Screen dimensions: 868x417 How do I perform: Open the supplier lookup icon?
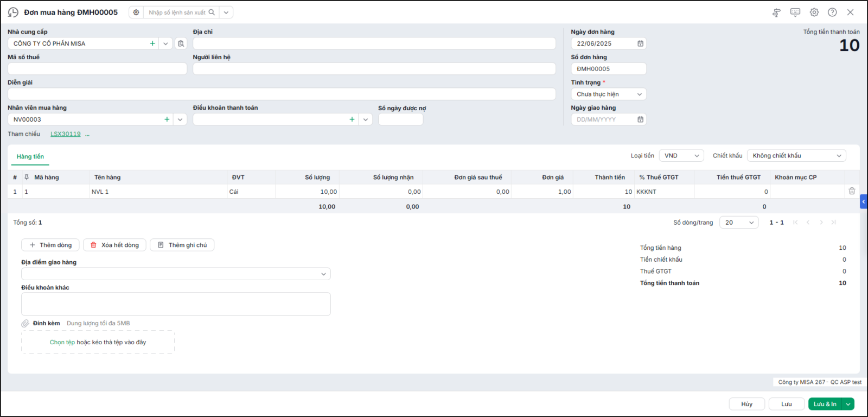point(181,43)
